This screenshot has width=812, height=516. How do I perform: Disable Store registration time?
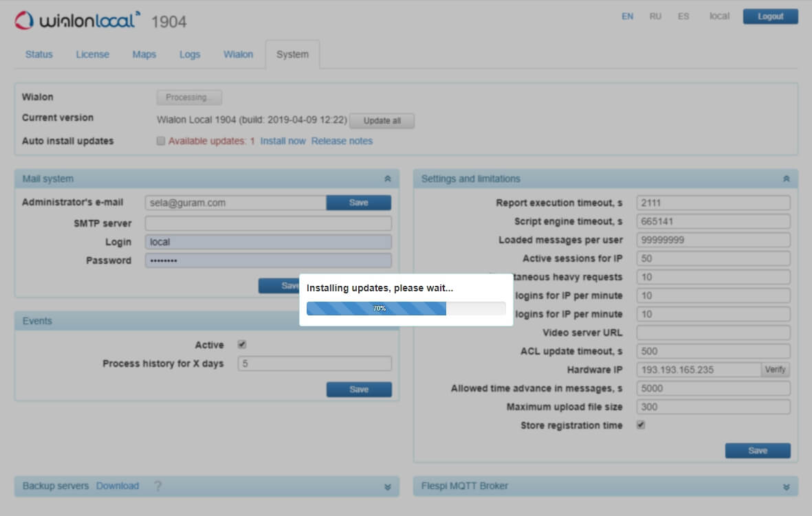(x=639, y=425)
